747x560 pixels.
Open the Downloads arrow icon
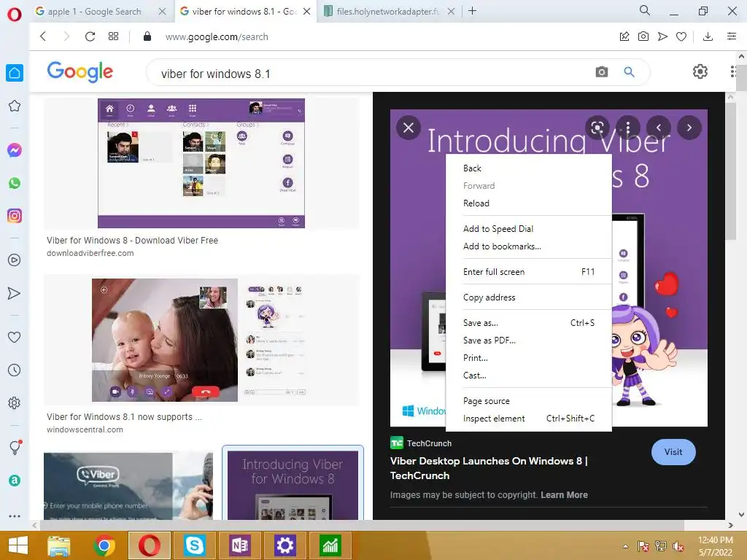(x=708, y=36)
